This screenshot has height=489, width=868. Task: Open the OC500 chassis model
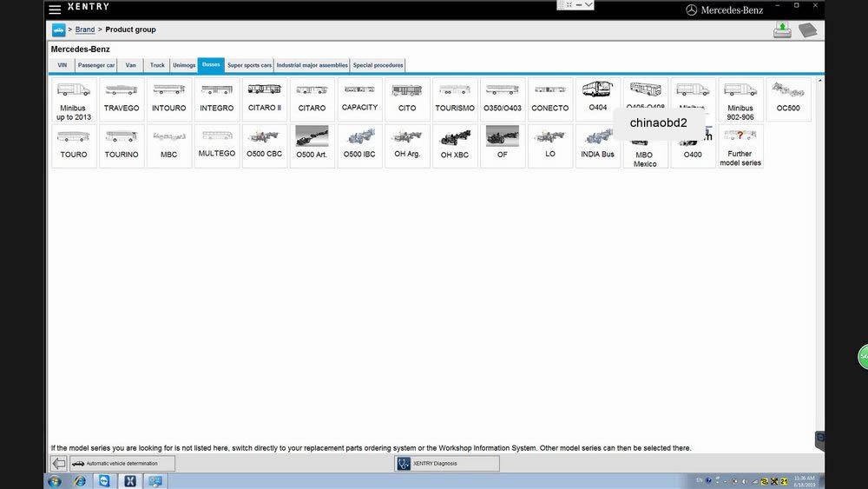(x=788, y=99)
